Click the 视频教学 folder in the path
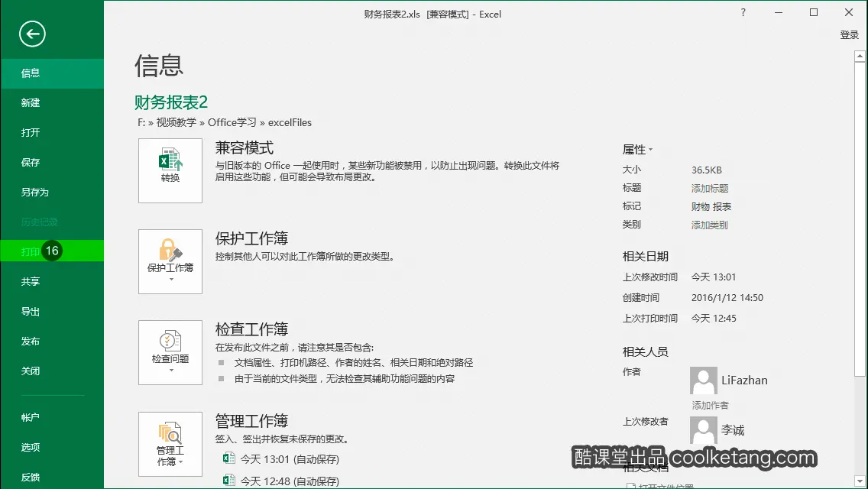Viewport: 868px width, 489px height. point(176,122)
